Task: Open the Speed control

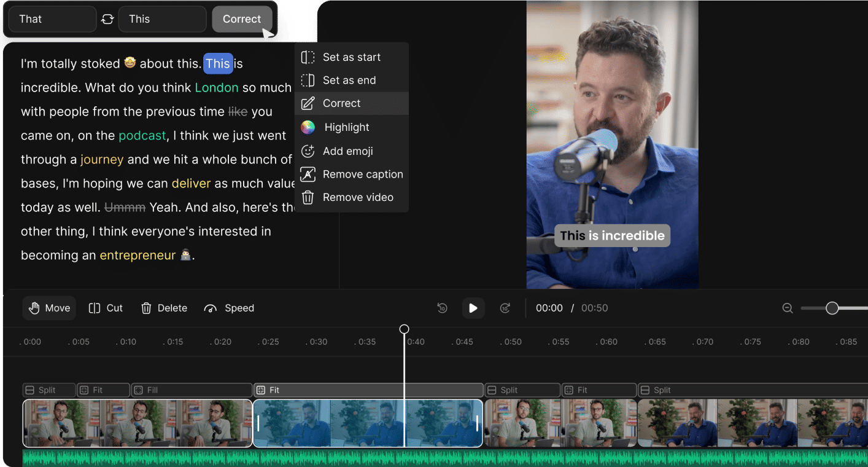Action: click(229, 308)
